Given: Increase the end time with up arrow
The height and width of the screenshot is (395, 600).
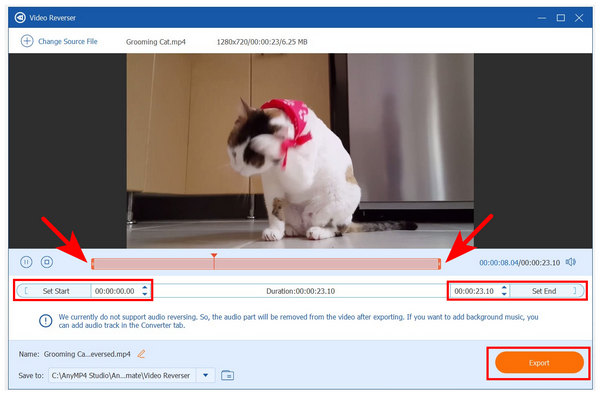Looking at the screenshot, I should click(504, 288).
